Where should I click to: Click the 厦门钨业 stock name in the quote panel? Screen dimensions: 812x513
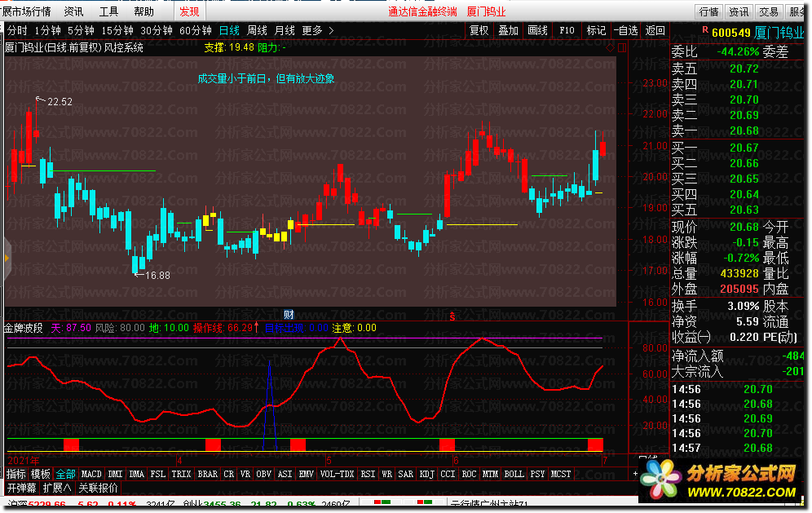tap(779, 33)
